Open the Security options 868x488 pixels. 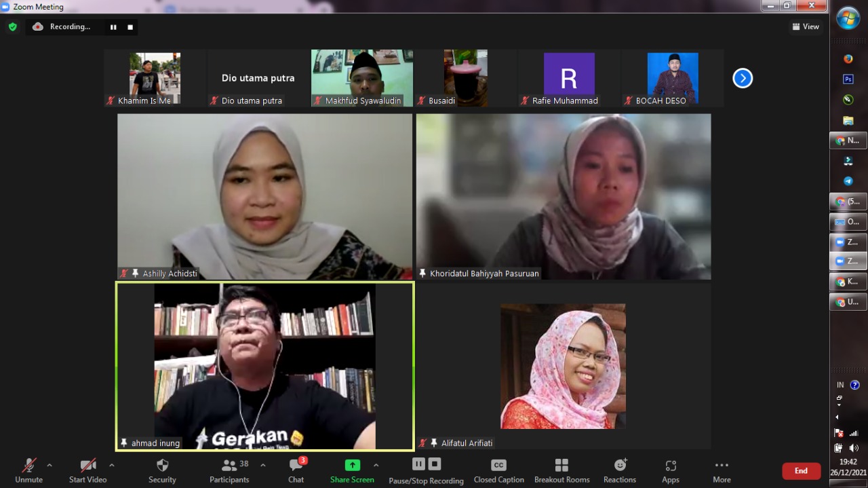coord(162,470)
